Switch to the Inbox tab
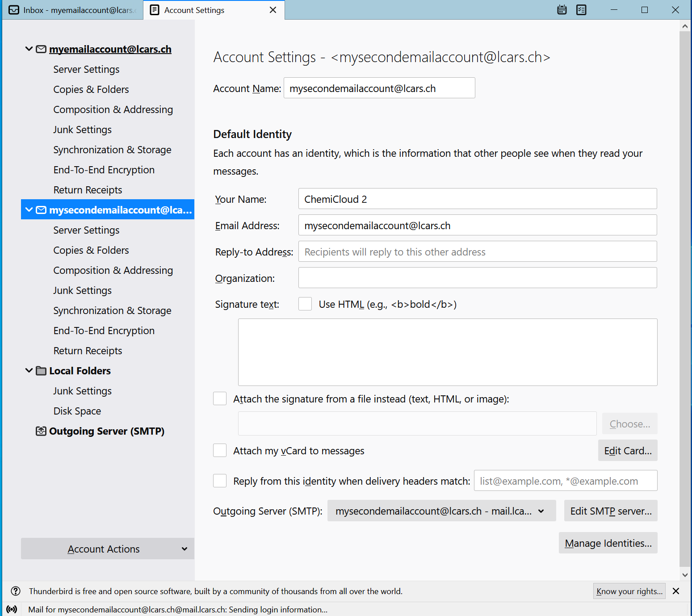This screenshot has height=616, width=692. pos(73,10)
